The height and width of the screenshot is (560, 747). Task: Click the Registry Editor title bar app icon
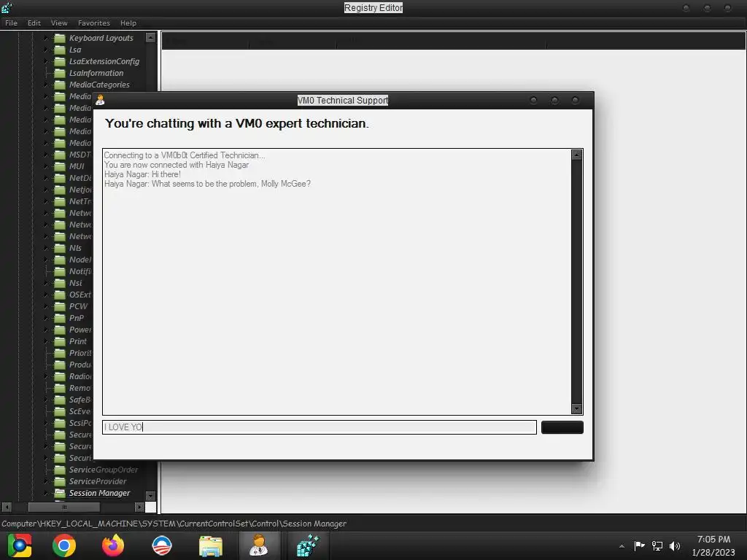(7, 7)
